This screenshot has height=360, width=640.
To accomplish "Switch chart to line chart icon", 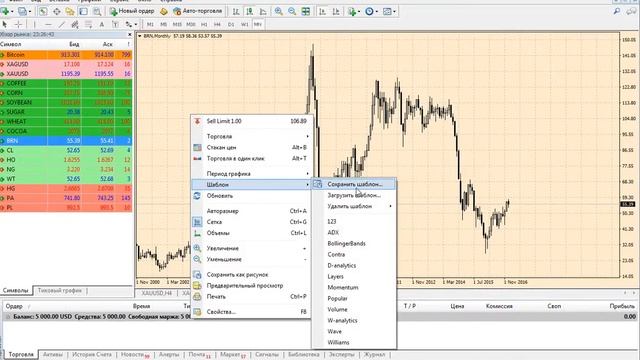I will (x=263, y=11).
